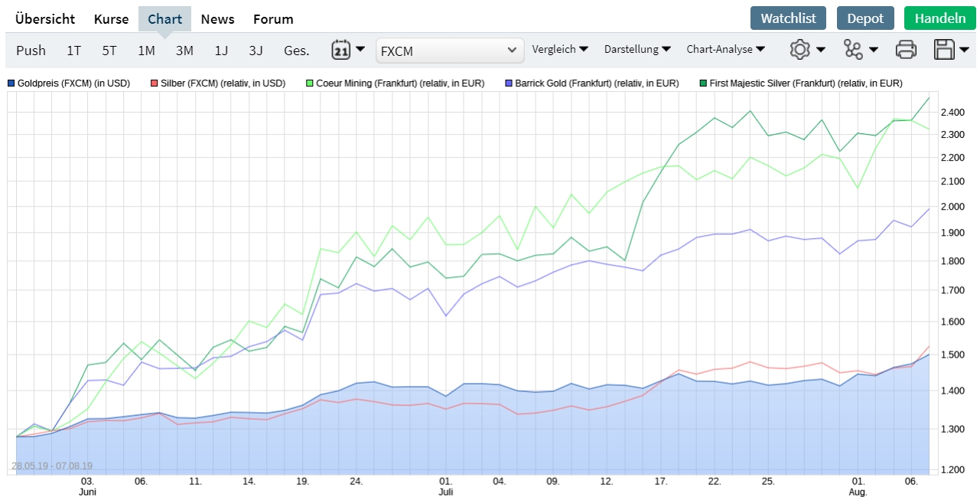Click the share network icon
Viewport: 980px width, 500px height.
click(x=853, y=50)
